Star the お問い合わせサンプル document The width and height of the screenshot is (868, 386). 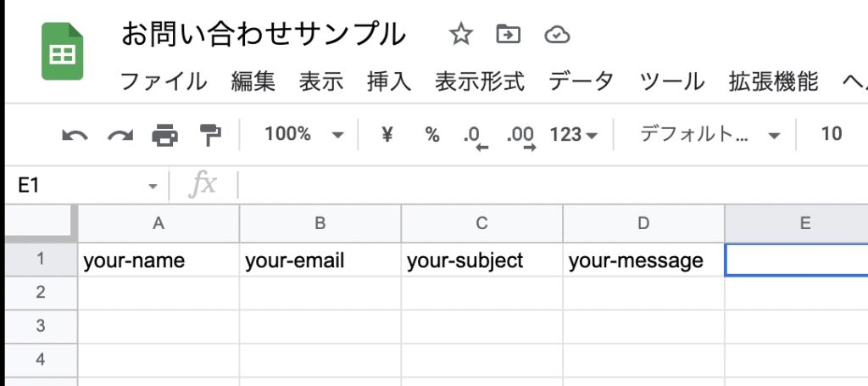click(460, 35)
